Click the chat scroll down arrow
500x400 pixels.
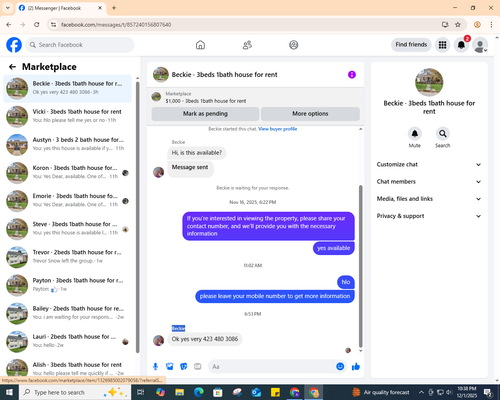[360, 351]
